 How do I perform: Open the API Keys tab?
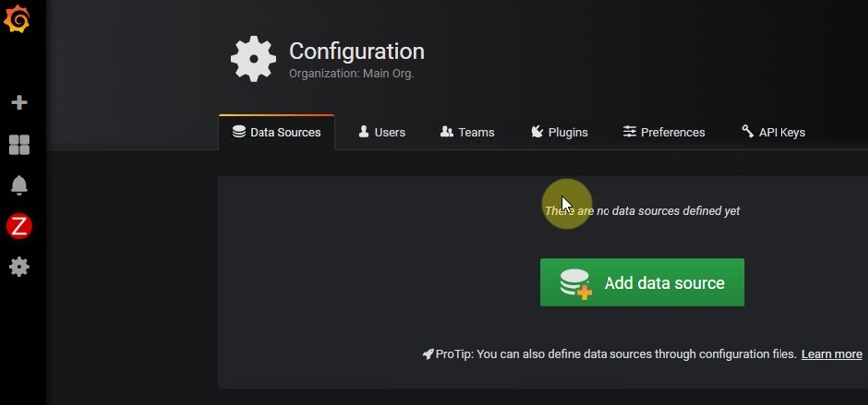coord(773,132)
